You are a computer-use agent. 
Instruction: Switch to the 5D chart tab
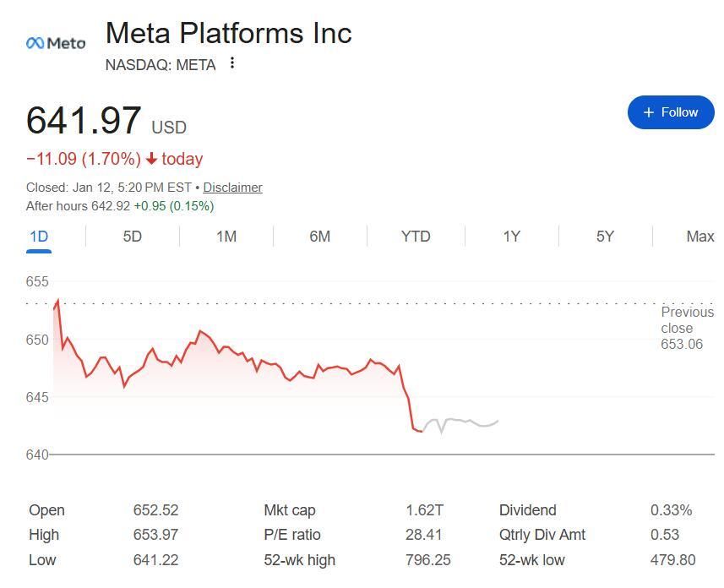(133, 237)
